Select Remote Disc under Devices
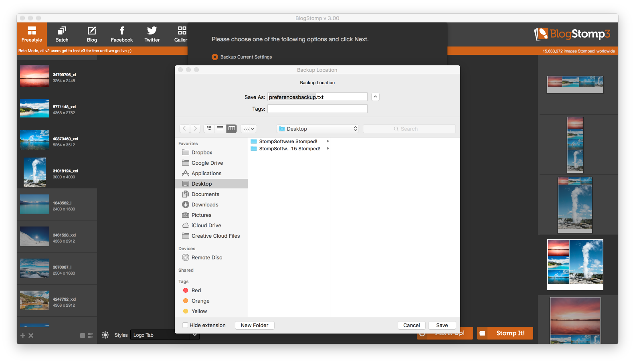The height and width of the screenshot is (364, 635). 212,257
